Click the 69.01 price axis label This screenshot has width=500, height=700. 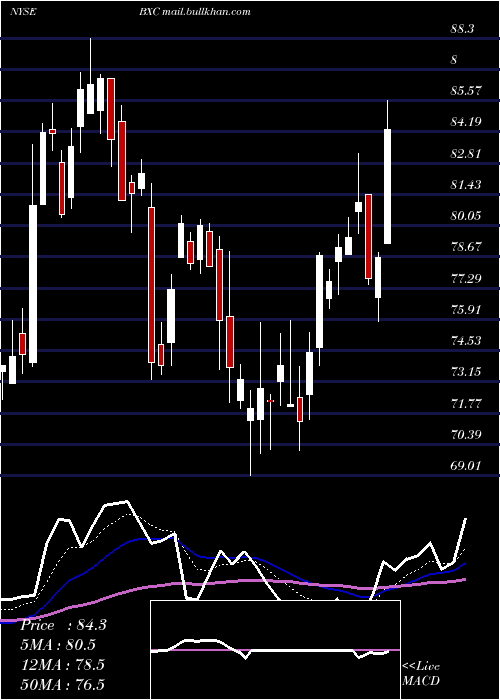pos(467,466)
